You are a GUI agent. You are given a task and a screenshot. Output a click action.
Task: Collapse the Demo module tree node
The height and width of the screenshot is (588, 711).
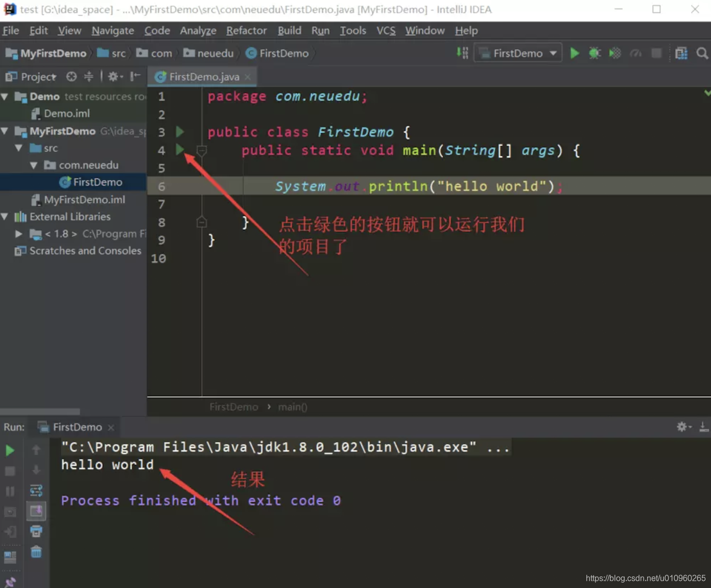pyautogui.click(x=5, y=96)
